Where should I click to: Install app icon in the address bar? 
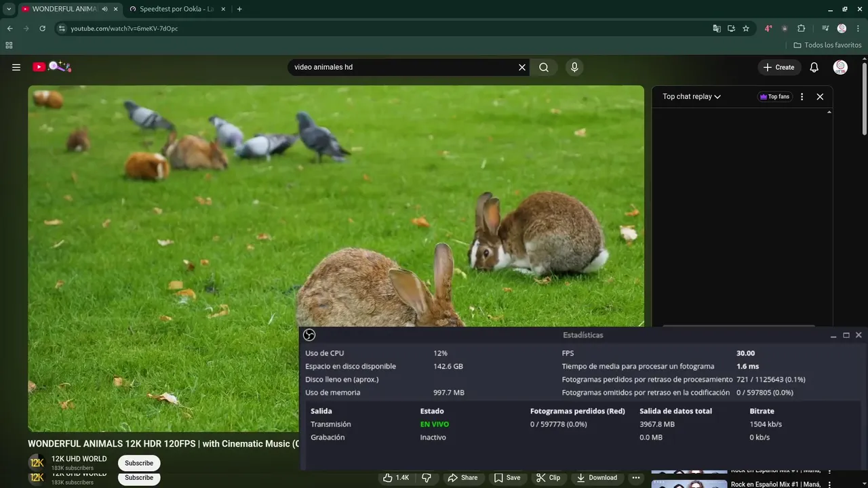(x=731, y=28)
